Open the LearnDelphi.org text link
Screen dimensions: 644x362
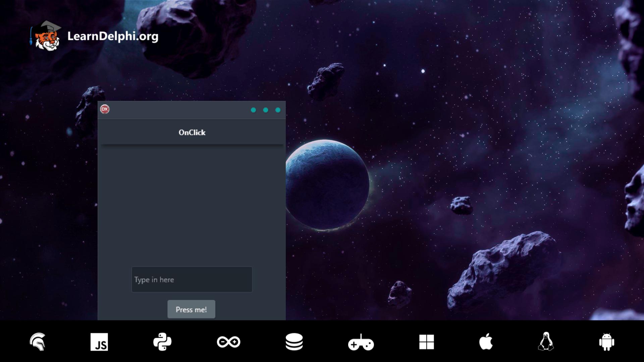[x=113, y=36]
